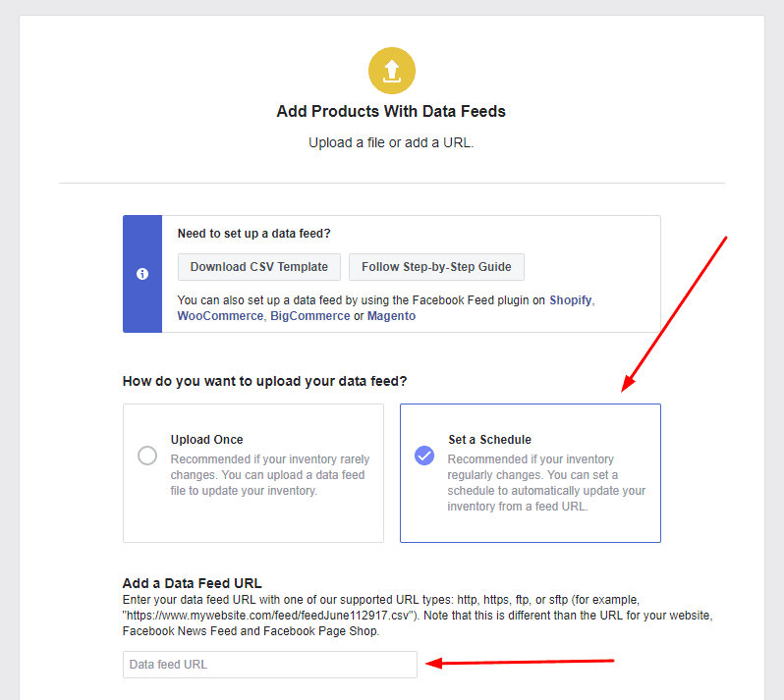The height and width of the screenshot is (700, 784).
Task: Click the Set a Schedule description paragraph
Action: coord(546,482)
